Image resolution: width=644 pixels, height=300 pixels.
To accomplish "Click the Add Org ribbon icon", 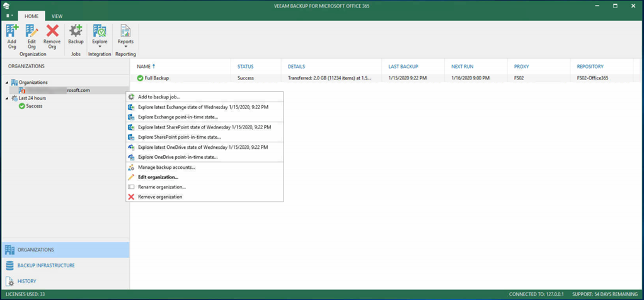I will tap(12, 37).
